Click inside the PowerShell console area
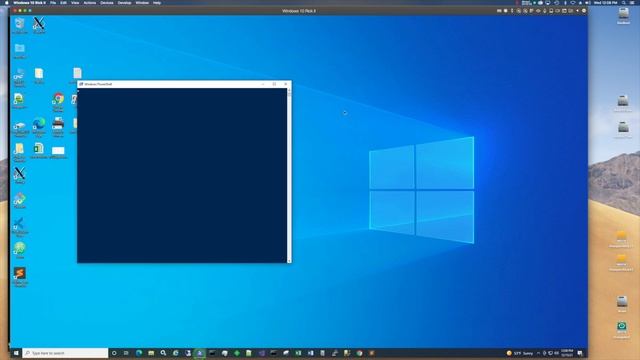This screenshot has height=360, width=640. [x=182, y=176]
